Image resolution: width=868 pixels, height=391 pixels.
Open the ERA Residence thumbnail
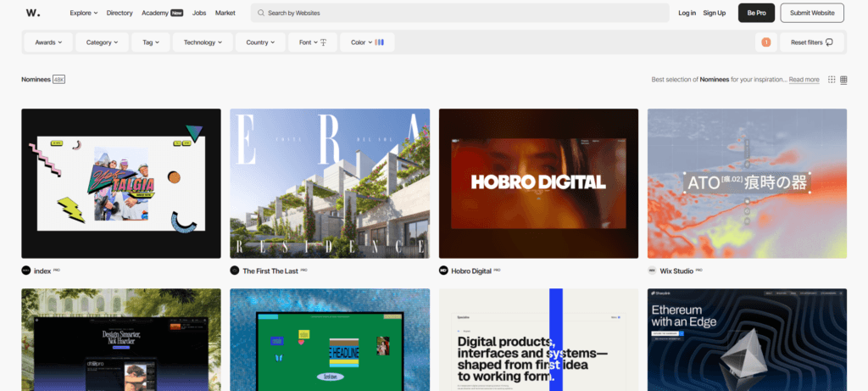[330, 183]
